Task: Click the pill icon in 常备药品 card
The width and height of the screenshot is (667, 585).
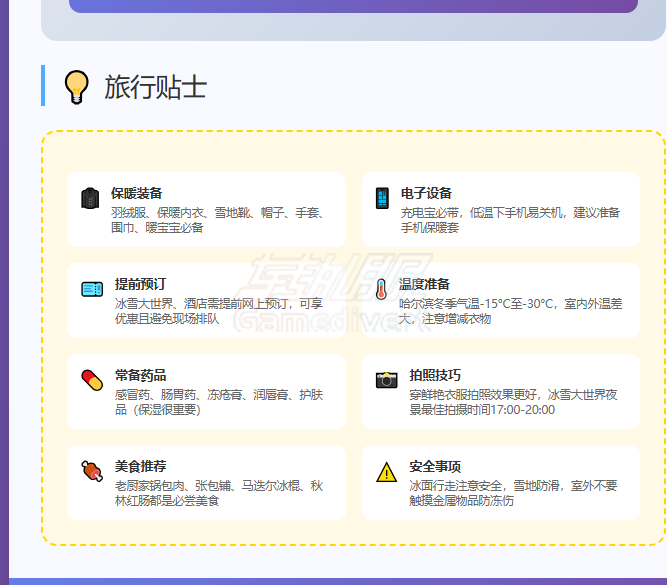Action: [92, 380]
